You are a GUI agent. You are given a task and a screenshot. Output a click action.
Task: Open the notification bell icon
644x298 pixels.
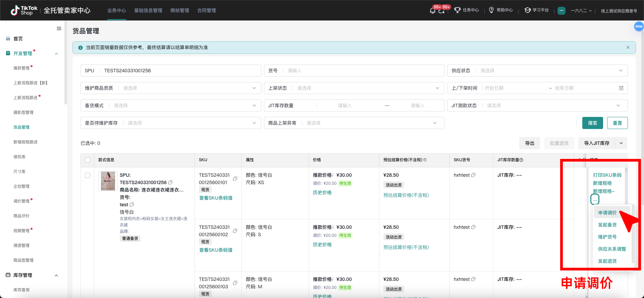pyautogui.click(x=432, y=11)
